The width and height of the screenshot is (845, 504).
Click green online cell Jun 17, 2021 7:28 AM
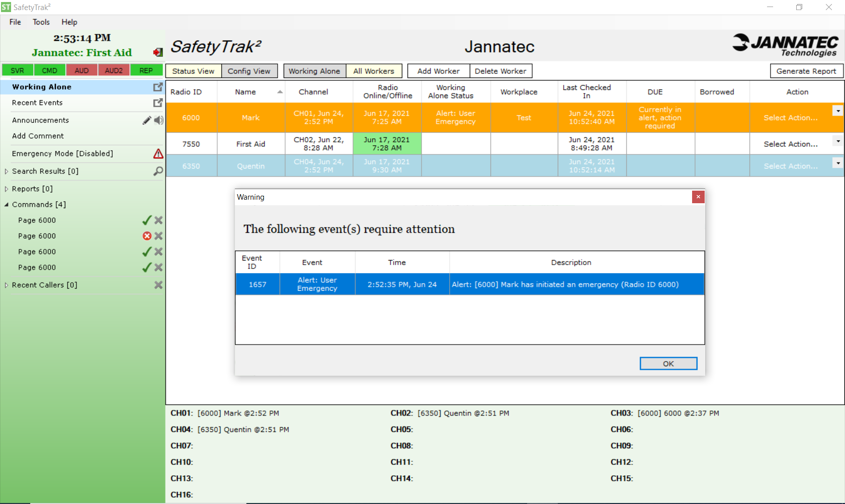coord(387,144)
